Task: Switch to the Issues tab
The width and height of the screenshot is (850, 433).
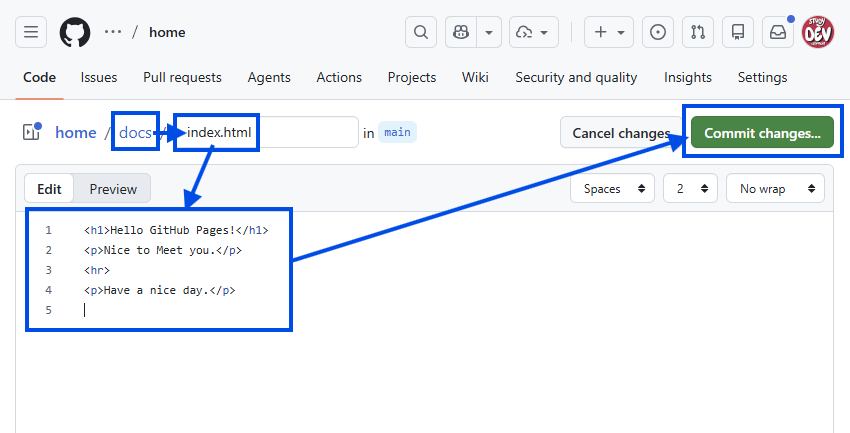Action: click(x=99, y=77)
